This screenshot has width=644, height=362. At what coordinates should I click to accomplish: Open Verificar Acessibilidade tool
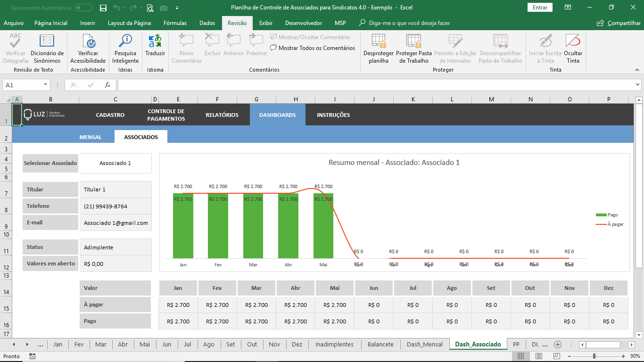pyautogui.click(x=88, y=41)
